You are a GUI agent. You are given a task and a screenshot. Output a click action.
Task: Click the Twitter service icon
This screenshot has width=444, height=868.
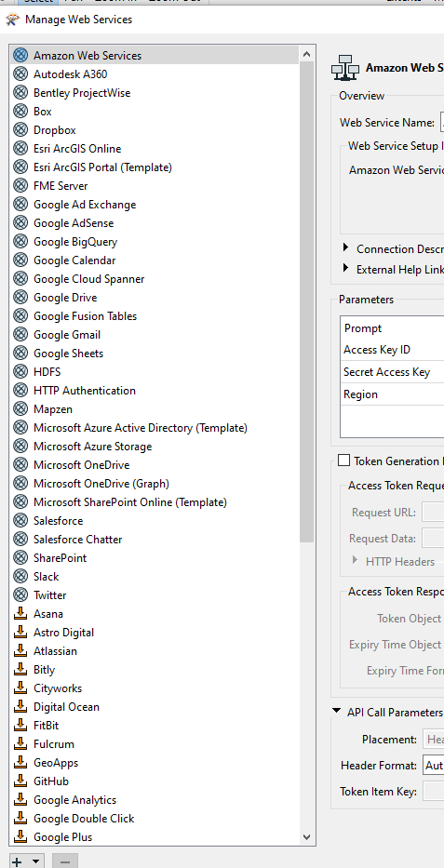point(20,595)
